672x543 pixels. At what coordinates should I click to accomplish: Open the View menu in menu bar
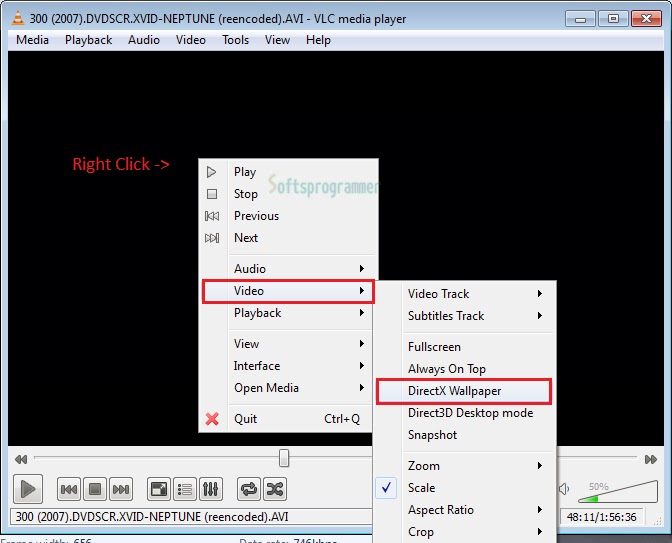[277, 40]
